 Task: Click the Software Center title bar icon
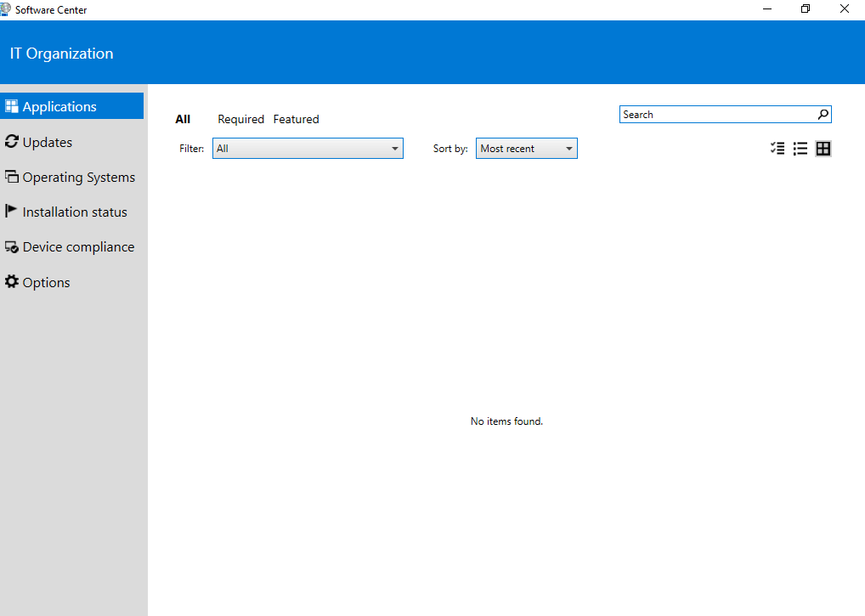pos(5,9)
